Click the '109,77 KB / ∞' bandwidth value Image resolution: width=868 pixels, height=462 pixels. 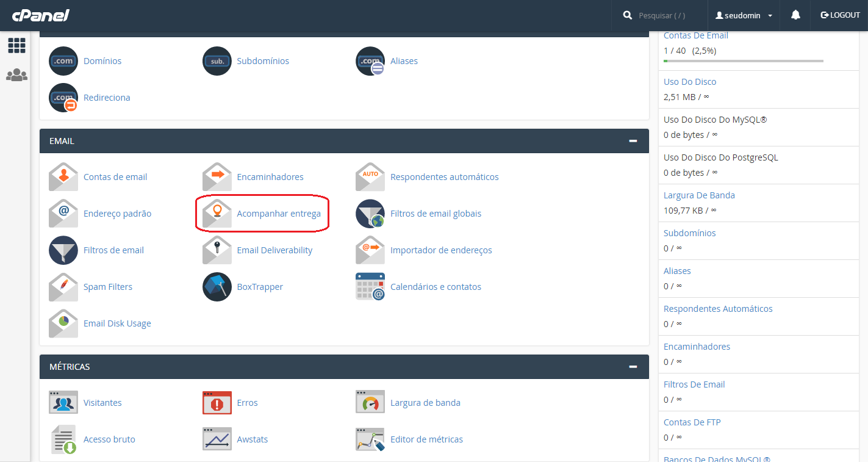coord(690,210)
